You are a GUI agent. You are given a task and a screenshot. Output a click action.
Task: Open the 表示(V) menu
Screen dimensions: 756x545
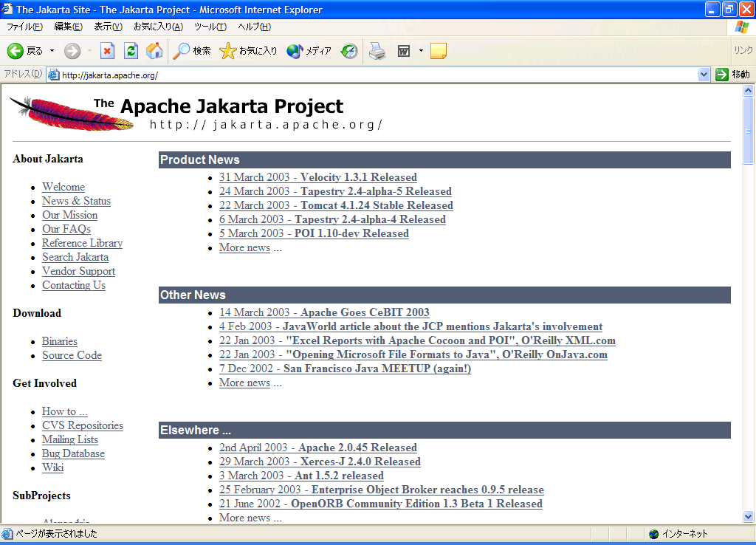(108, 27)
